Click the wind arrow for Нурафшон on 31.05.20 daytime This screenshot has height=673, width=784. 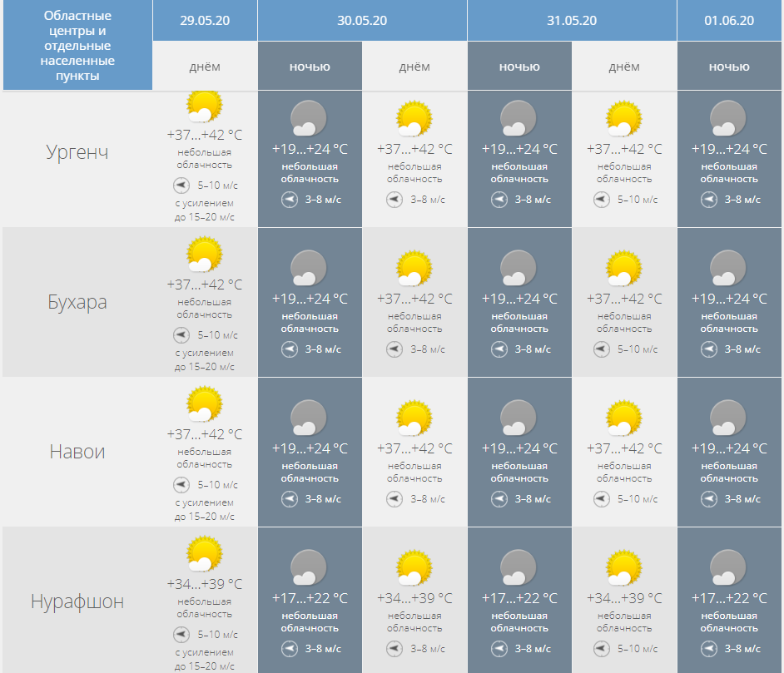tap(601, 649)
